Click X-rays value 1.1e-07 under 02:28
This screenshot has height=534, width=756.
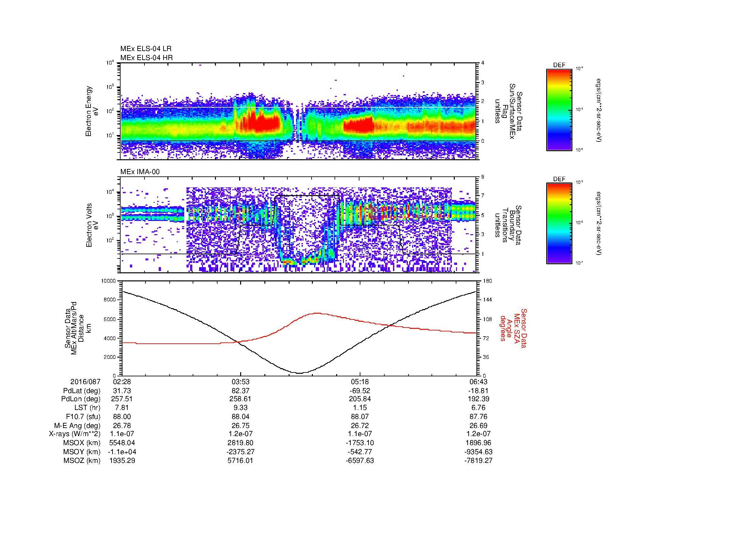pyautogui.click(x=122, y=434)
